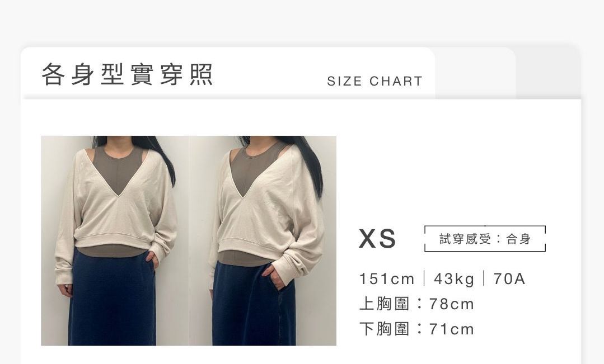The image size is (604, 364).
Task: Click the 70A bra size text
Action: coord(509,278)
